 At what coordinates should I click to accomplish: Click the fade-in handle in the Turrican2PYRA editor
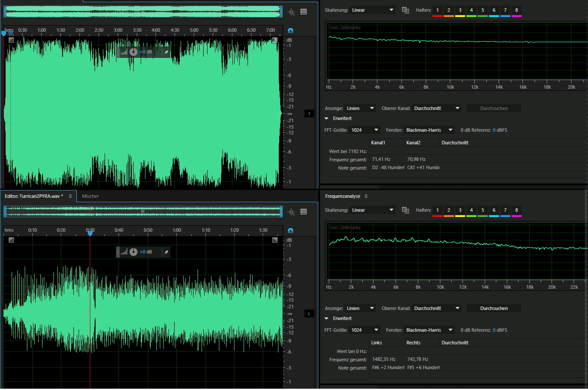pyautogui.click(x=11, y=240)
